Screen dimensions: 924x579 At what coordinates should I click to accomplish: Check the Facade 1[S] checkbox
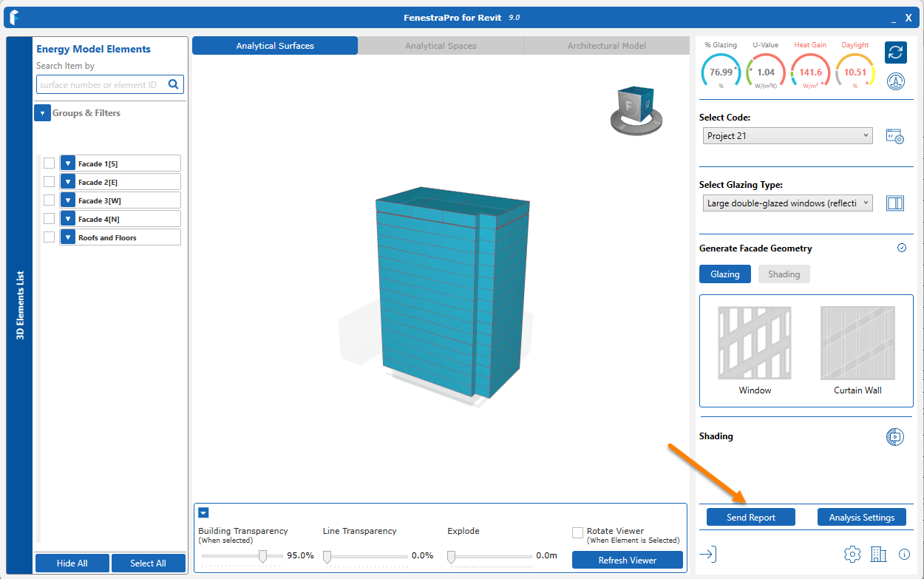point(49,163)
